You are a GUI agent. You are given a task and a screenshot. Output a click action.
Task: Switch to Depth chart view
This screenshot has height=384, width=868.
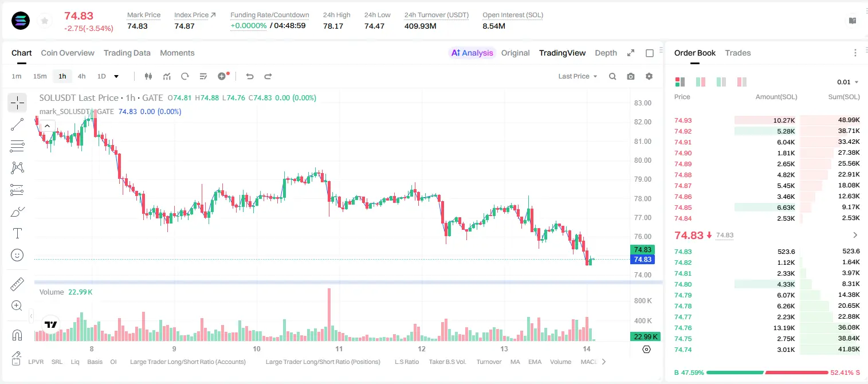[606, 53]
